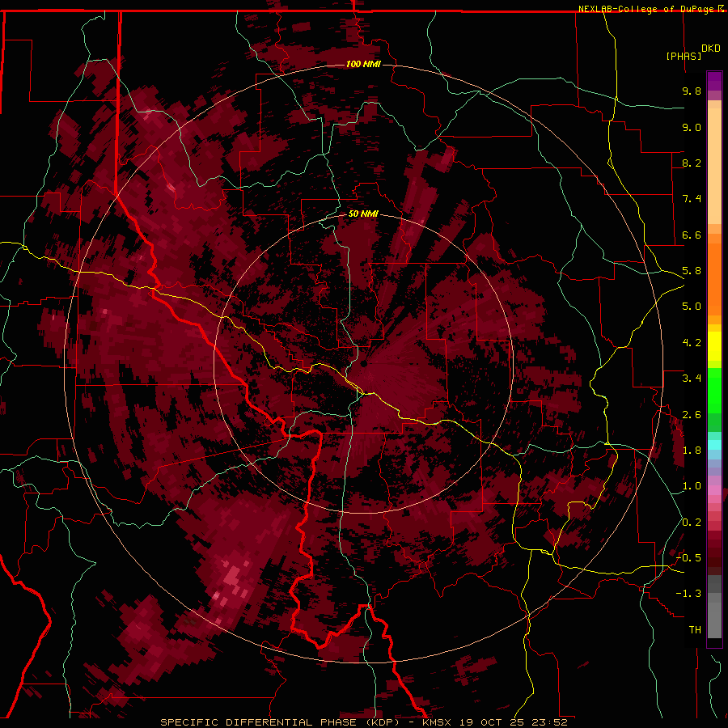Screen dimensions: 728x728
Task: Click the 19 OCT 25 23:52 timestamp
Action: (x=514, y=722)
